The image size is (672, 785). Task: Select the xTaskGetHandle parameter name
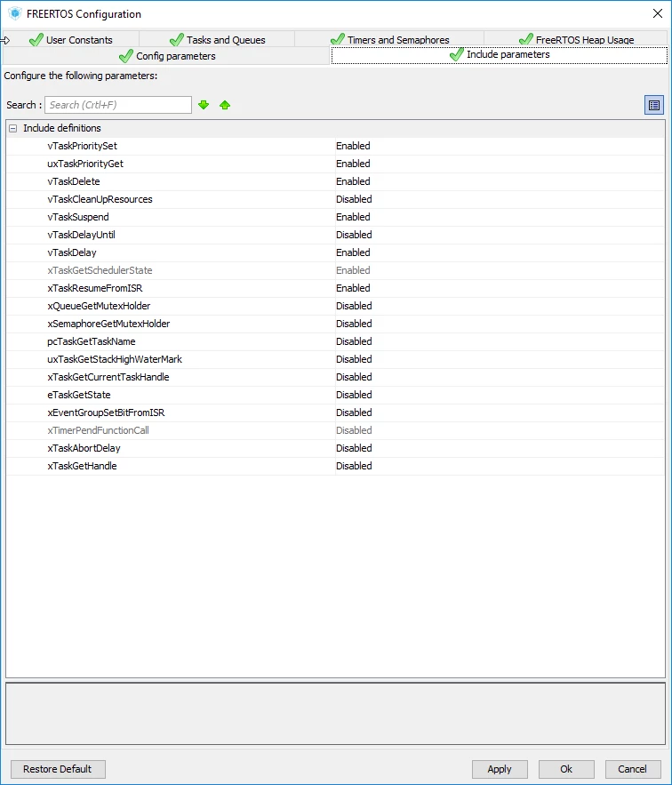point(82,466)
